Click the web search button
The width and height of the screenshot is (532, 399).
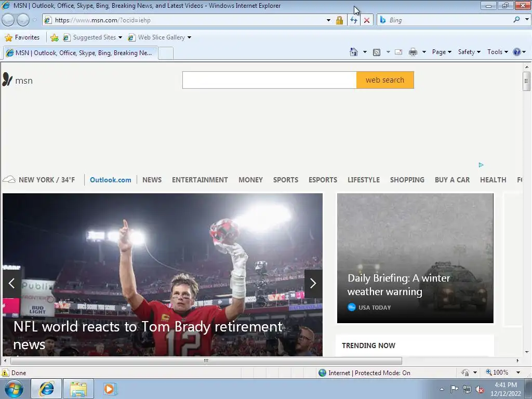tap(385, 80)
